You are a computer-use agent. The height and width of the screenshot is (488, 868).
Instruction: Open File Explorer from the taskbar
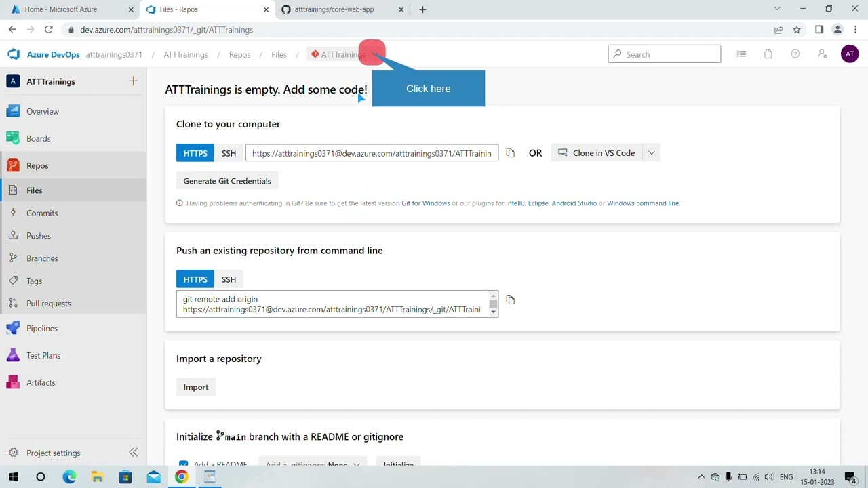97,477
